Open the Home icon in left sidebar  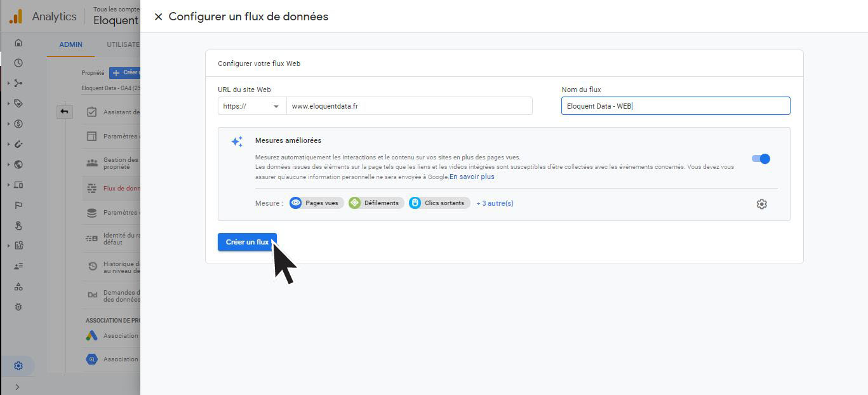pyautogui.click(x=18, y=43)
